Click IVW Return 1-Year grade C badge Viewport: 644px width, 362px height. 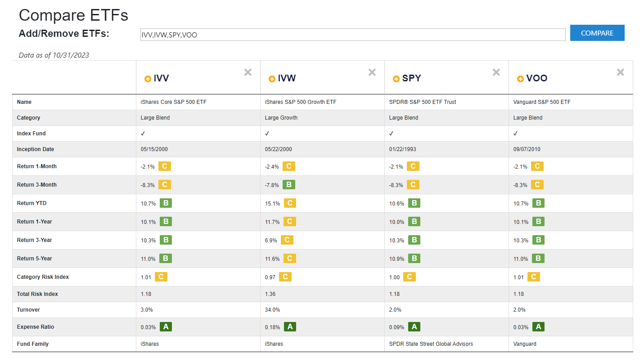[x=290, y=222]
